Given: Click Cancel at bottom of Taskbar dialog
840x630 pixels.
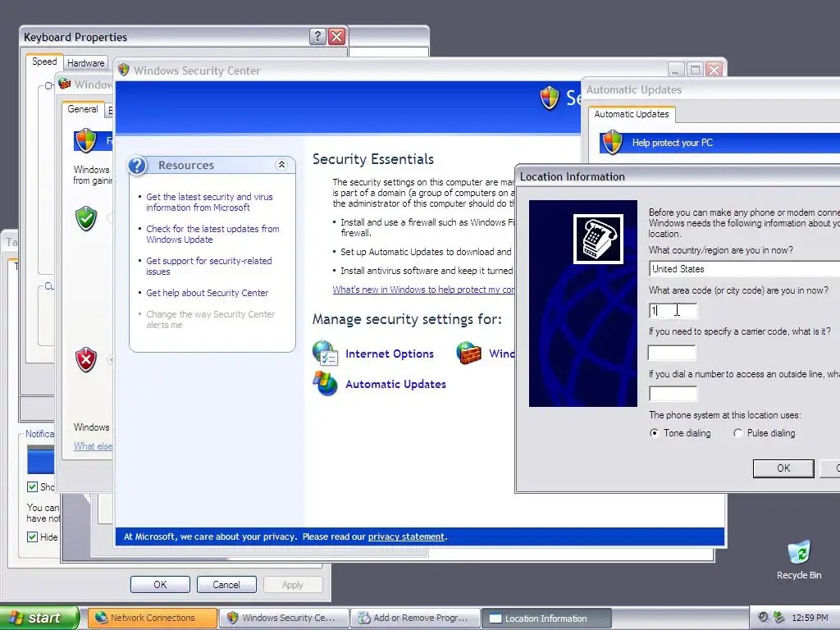Looking at the screenshot, I should (x=226, y=584).
